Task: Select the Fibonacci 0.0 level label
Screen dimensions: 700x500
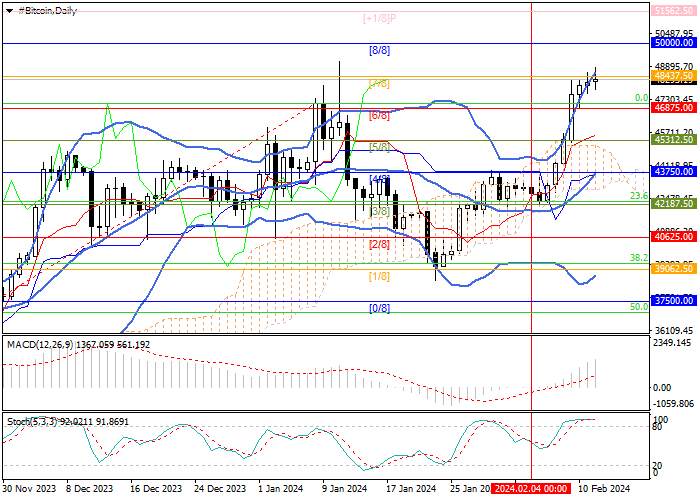Action: 641,98
